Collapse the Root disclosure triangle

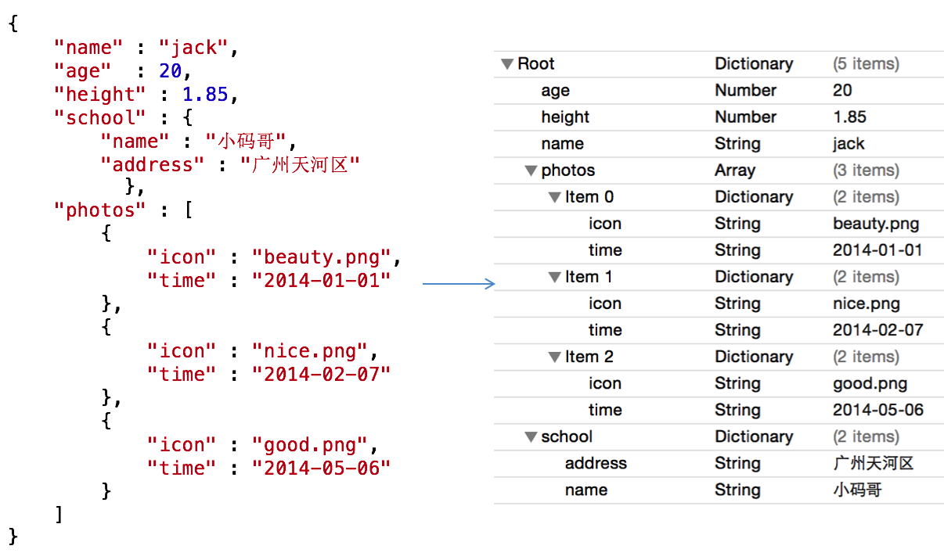[x=507, y=64]
